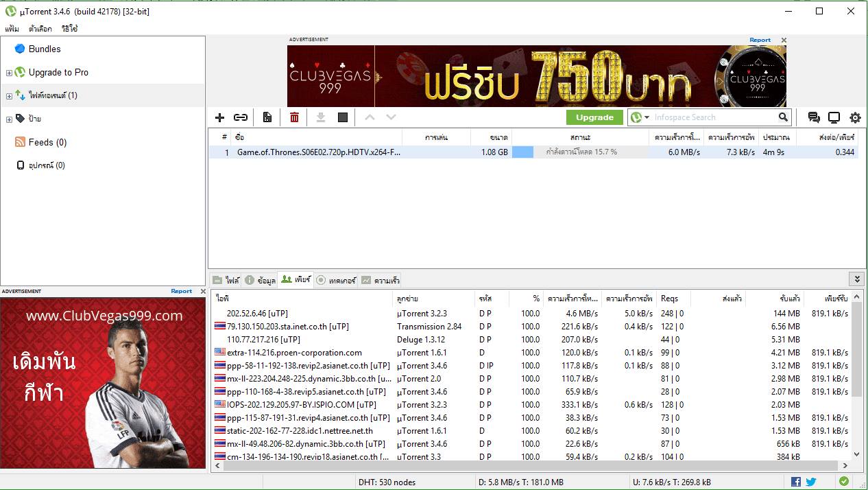
Task: Open the chat bubbles icon in toolbar
Action: coord(814,117)
